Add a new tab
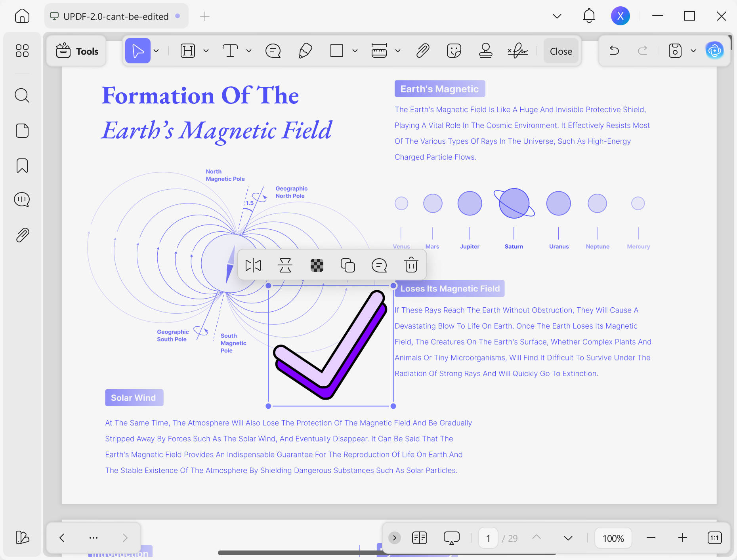737x560 pixels. tap(205, 16)
